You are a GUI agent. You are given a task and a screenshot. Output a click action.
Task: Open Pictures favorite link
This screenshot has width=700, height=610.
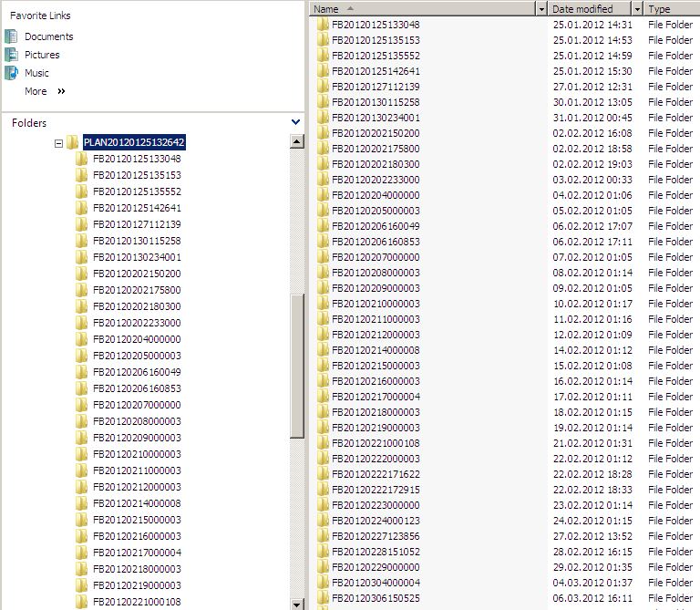(42, 55)
